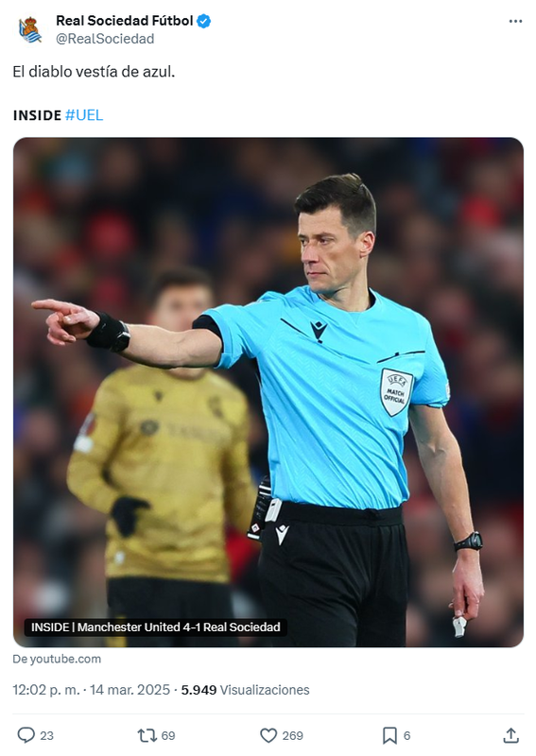Click the share upload icon
This screenshot has width=536, height=756.
click(510, 735)
